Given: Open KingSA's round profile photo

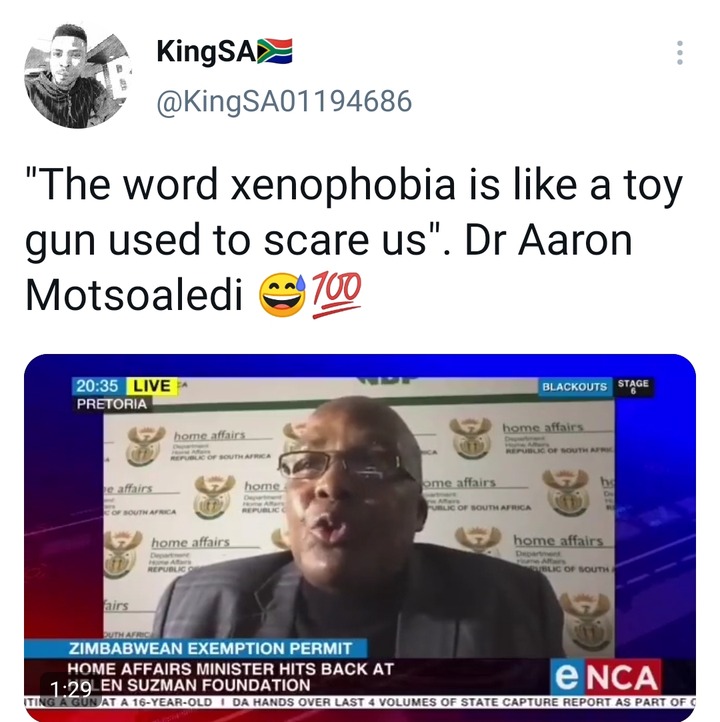Looking at the screenshot, I should pos(77,75).
